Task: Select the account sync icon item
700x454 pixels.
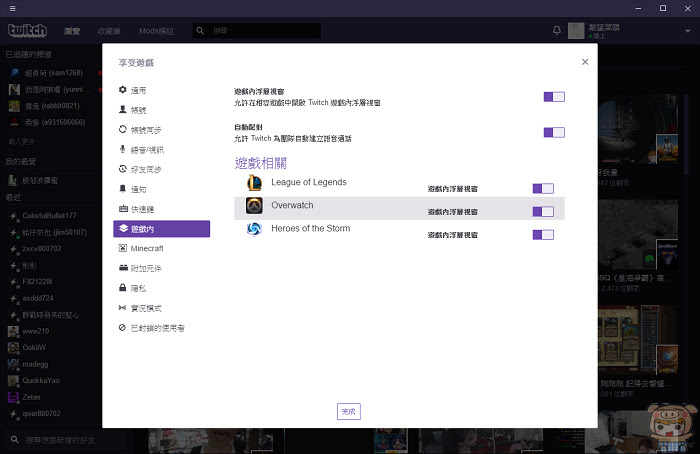Action: 162,130
